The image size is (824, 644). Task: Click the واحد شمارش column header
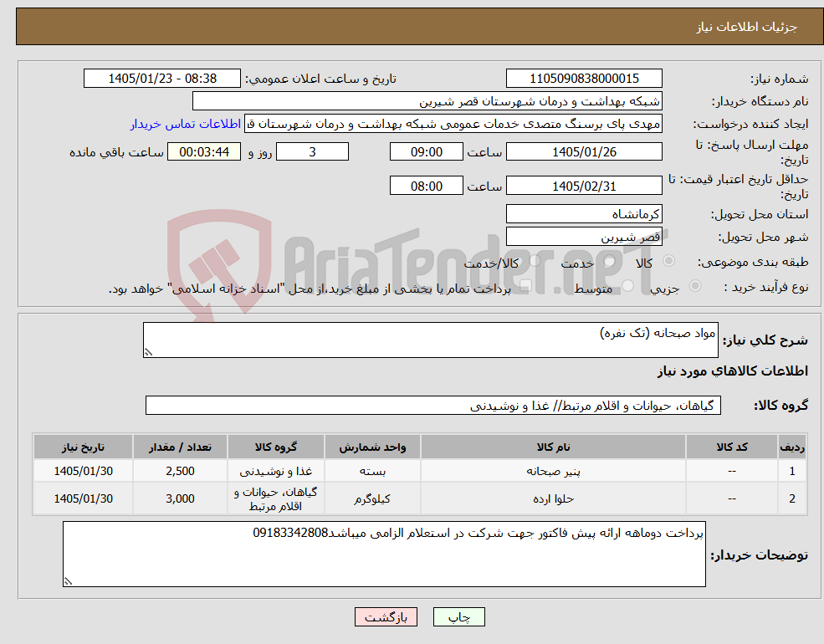[x=372, y=447]
